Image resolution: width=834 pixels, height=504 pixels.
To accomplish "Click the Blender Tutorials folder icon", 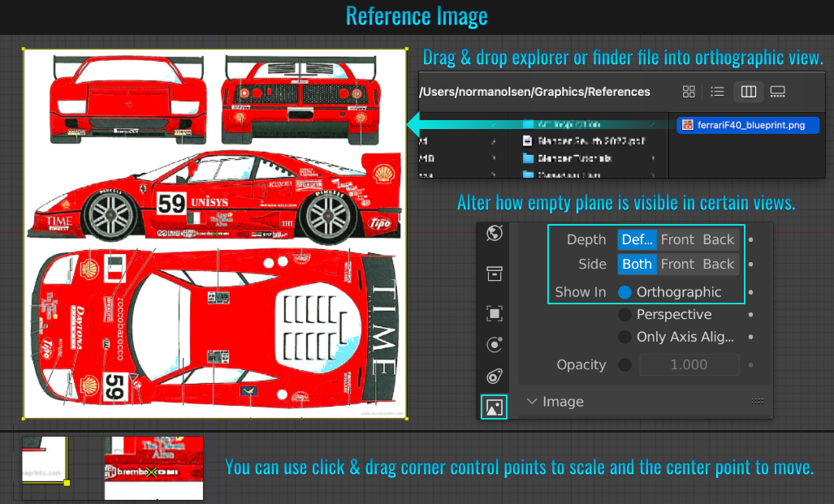I will tap(528, 158).
